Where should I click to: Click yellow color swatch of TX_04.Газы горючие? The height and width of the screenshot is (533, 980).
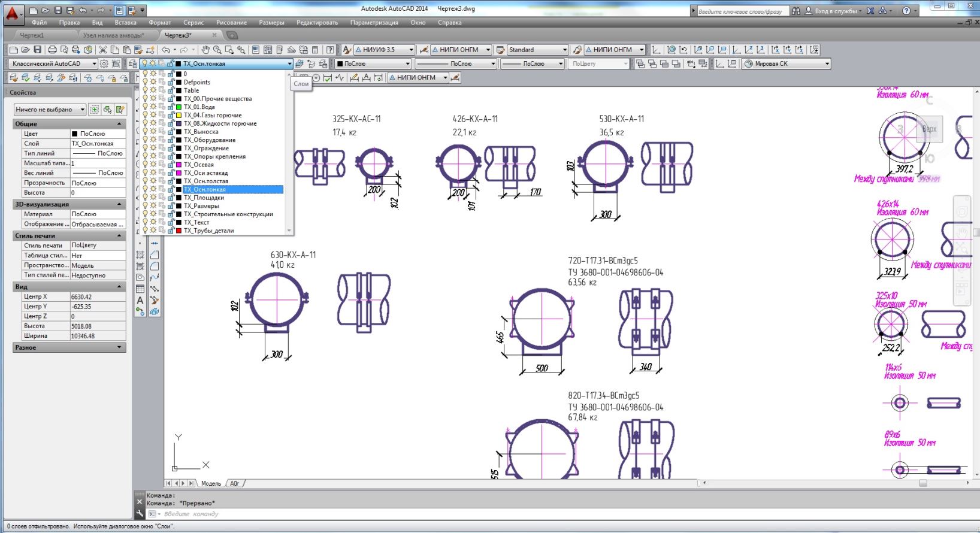click(179, 115)
